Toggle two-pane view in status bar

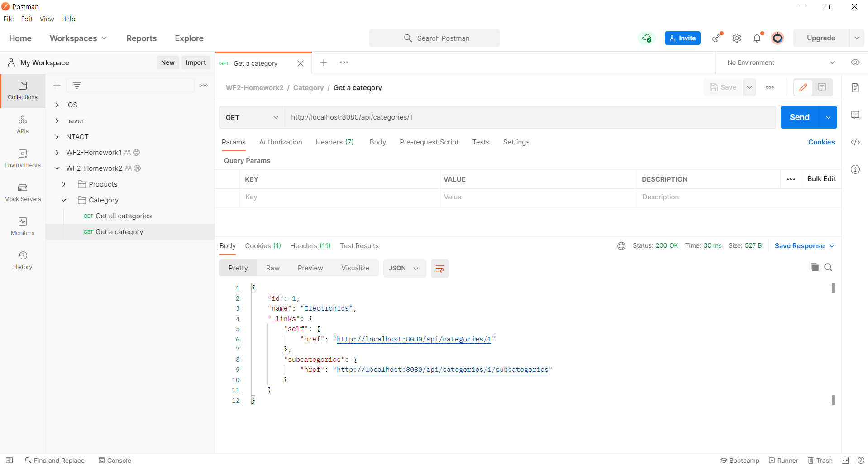pyautogui.click(x=845, y=460)
